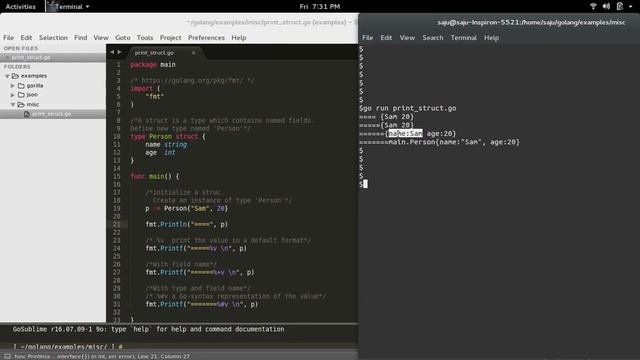Click the 'name string' field line
Image resolution: width=640 pixels, height=360 pixels.
166,144
